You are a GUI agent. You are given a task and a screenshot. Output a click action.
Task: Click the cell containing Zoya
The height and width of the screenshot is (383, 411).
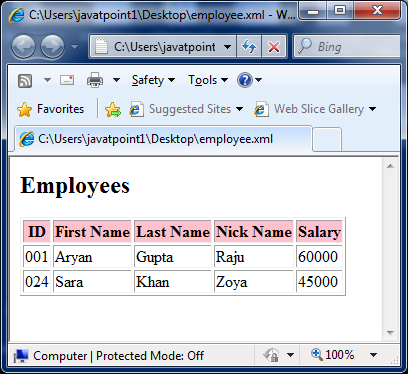click(x=254, y=282)
